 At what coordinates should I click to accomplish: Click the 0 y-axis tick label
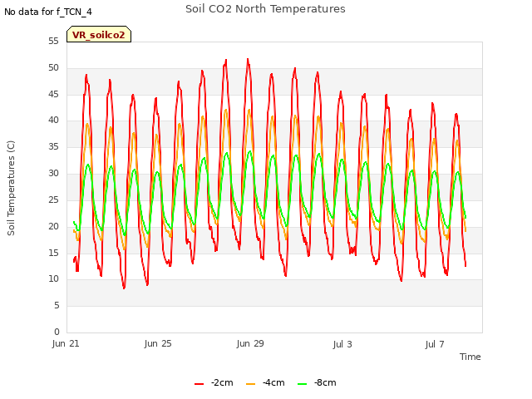click(57, 332)
